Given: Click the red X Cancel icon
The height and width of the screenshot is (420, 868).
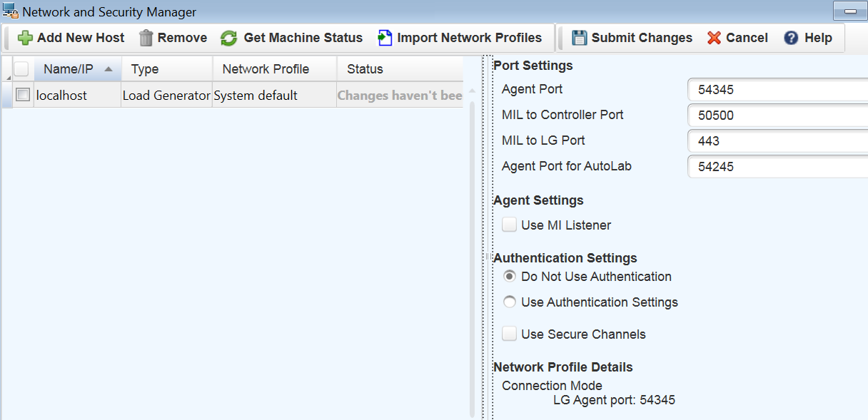Looking at the screenshot, I should [x=714, y=38].
